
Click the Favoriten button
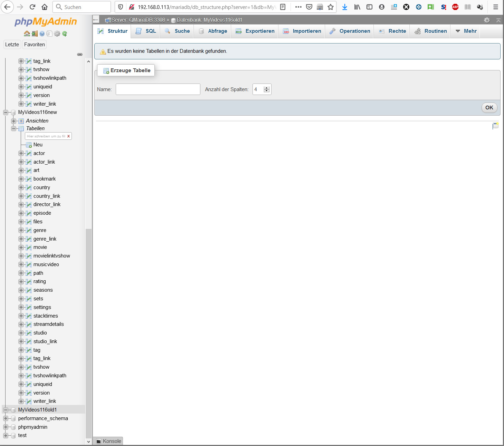pos(35,45)
